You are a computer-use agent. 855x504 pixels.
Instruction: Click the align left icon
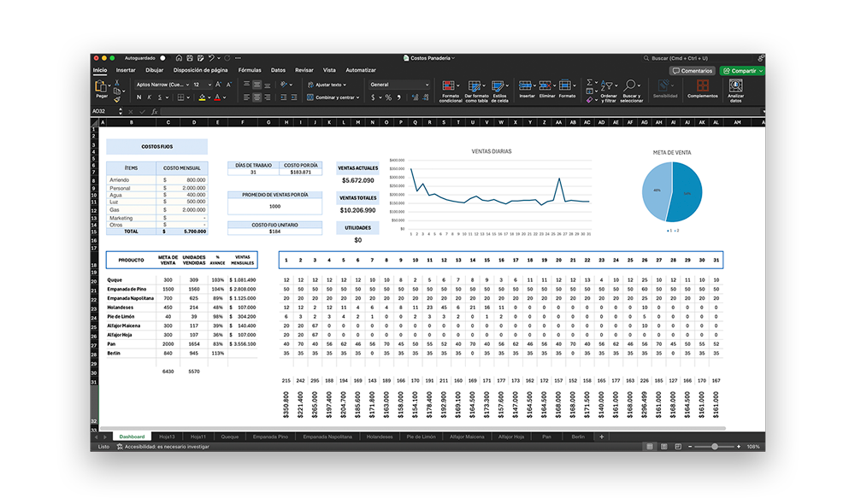(x=246, y=97)
